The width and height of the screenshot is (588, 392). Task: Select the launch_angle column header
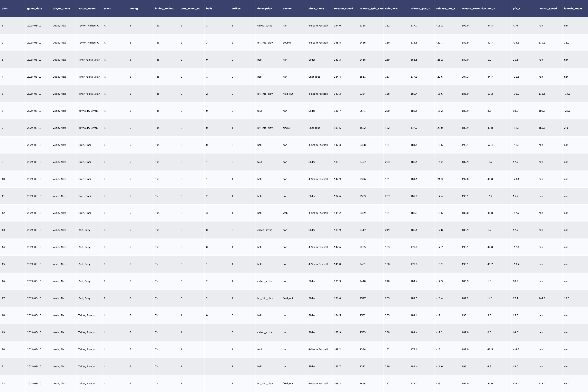[573, 8]
